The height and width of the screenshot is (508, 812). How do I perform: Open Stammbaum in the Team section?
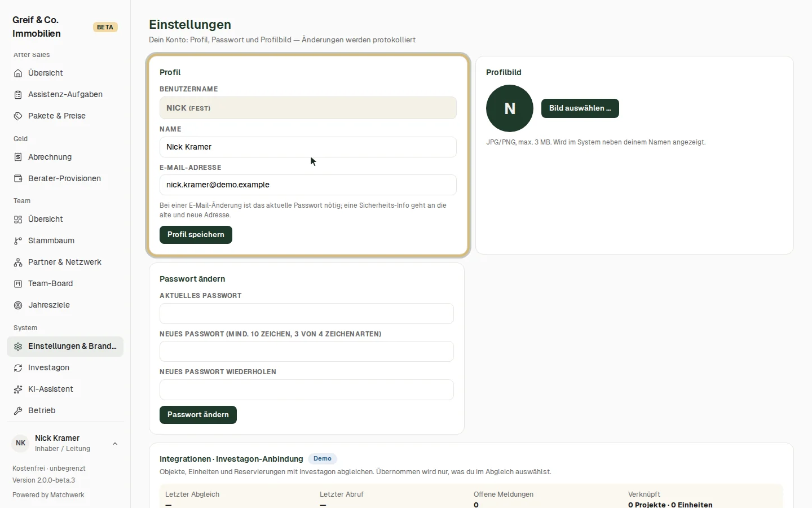(x=65, y=241)
